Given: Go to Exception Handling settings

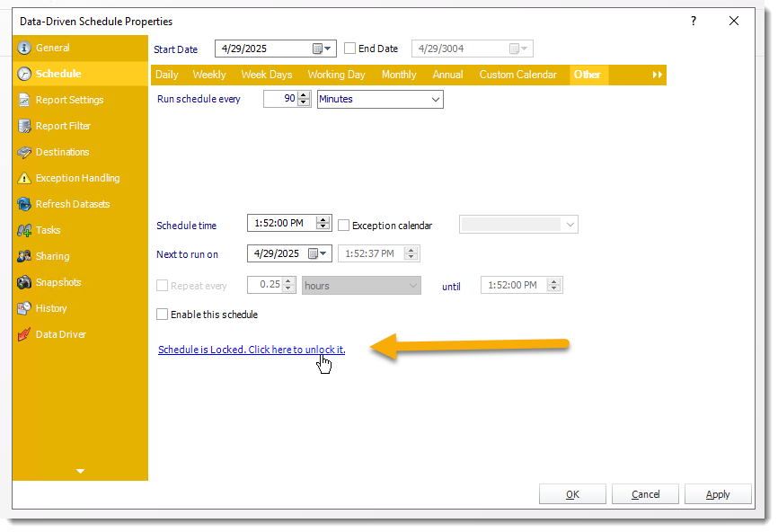Looking at the screenshot, I should click(76, 178).
